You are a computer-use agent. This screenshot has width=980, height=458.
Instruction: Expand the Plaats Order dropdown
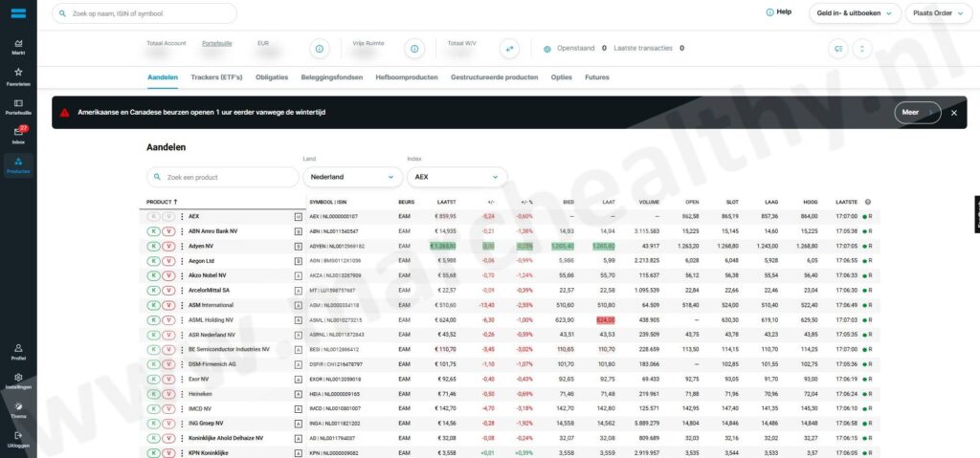coord(938,13)
